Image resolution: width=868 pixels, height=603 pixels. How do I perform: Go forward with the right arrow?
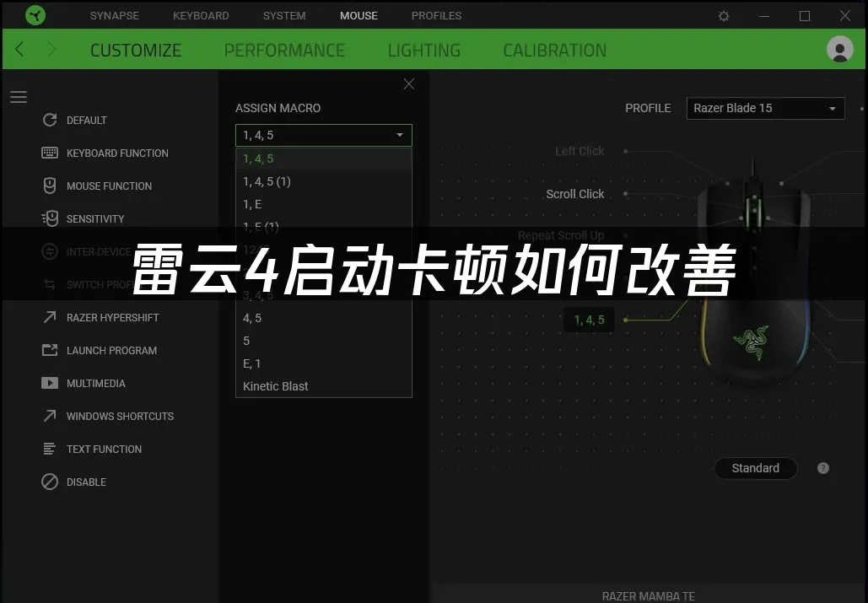coord(51,49)
